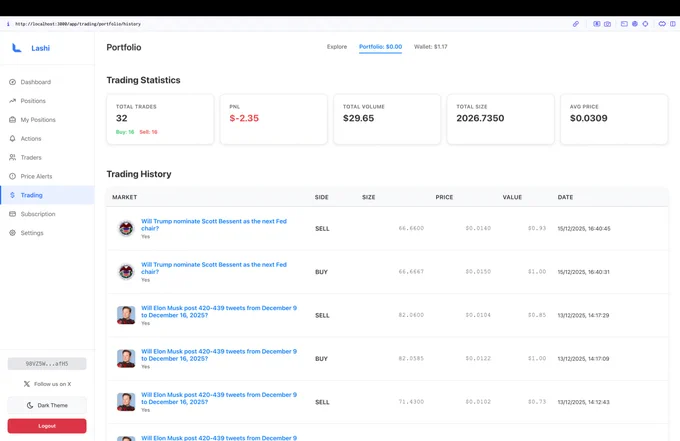Click the info icon left of the URL
The width and height of the screenshot is (680, 441).
8,24
